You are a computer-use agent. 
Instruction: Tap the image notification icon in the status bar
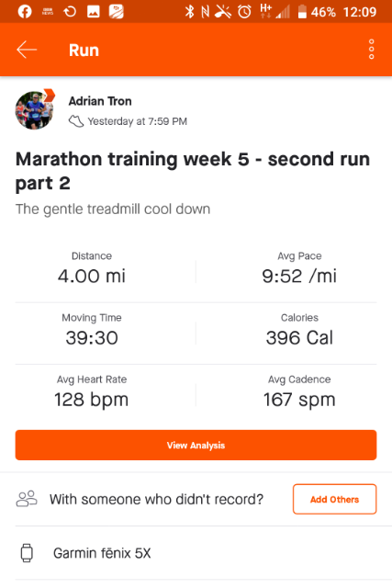[x=94, y=12]
